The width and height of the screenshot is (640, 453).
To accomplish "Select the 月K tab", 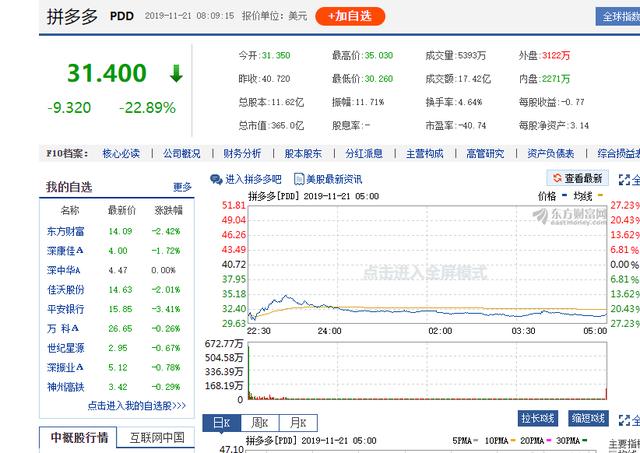I will point(298,423).
